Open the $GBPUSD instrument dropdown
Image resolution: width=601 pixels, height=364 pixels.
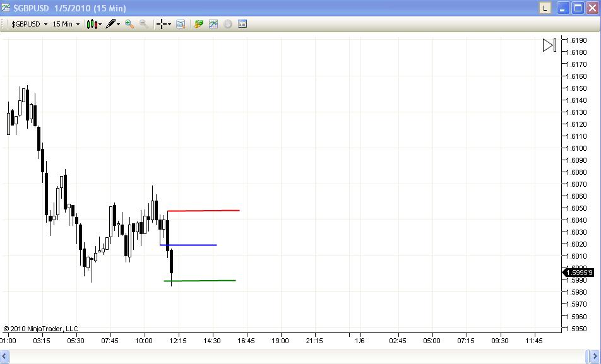pos(29,24)
